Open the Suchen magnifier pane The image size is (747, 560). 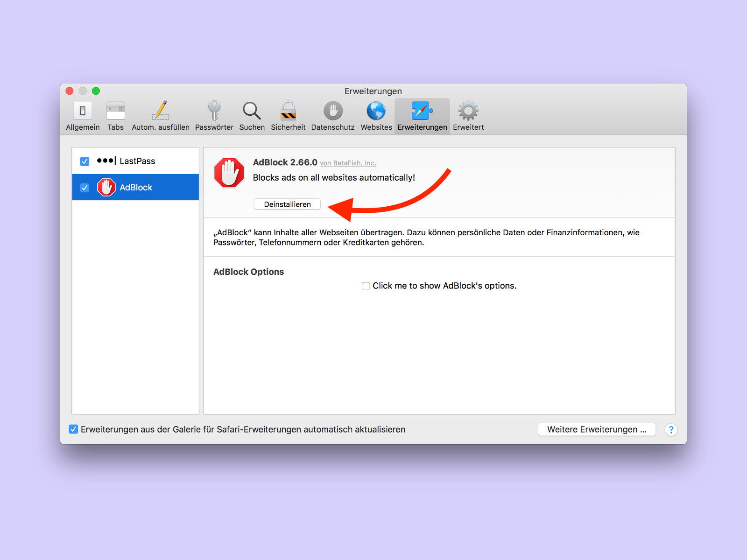pyautogui.click(x=252, y=116)
